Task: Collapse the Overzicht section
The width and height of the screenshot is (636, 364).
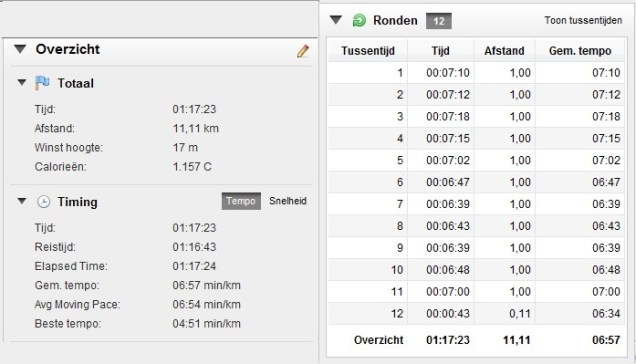Action: pos(20,49)
